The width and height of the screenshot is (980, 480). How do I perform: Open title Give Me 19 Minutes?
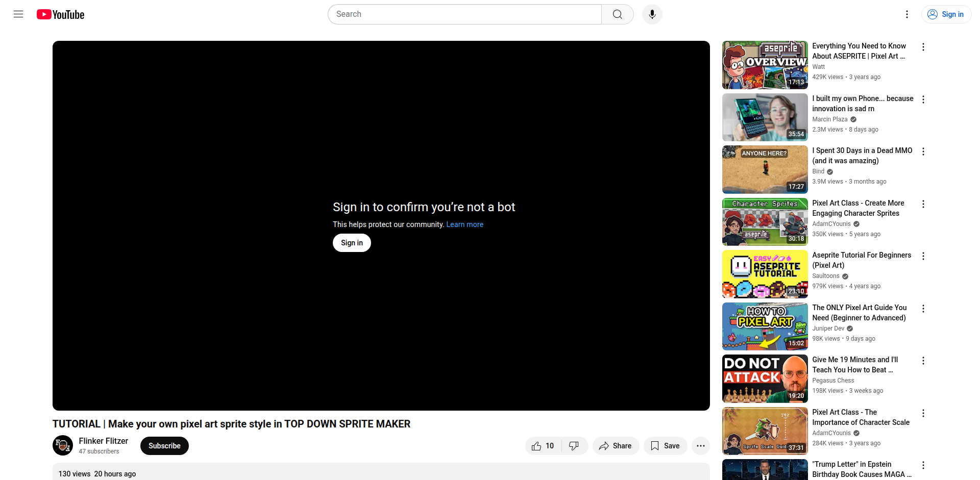[x=855, y=365]
